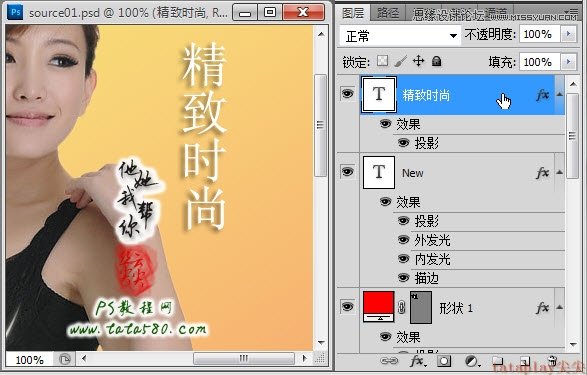Open the 不透明度 opacity slider arrow
587x375 pixels.
[569, 34]
